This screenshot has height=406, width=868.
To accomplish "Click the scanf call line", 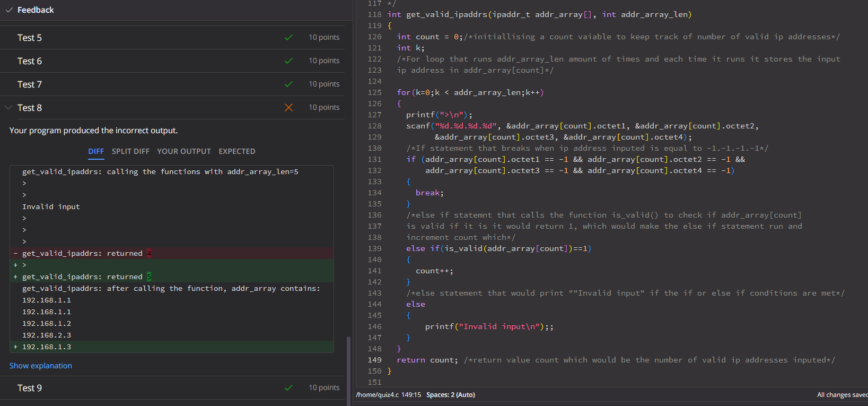I will tap(582, 126).
